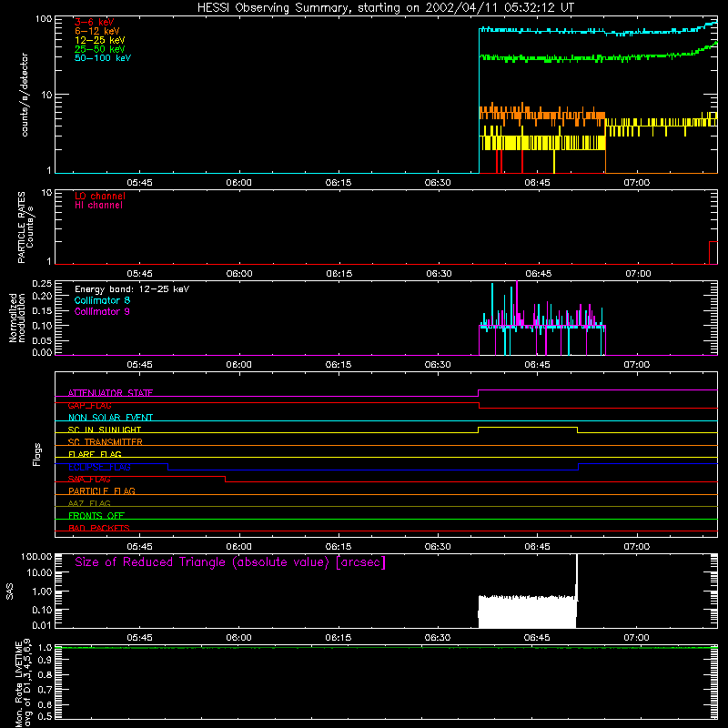This screenshot has width=728, height=728.
Task: Click the PARTICLE RATES axis title
Action: point(21,227)
